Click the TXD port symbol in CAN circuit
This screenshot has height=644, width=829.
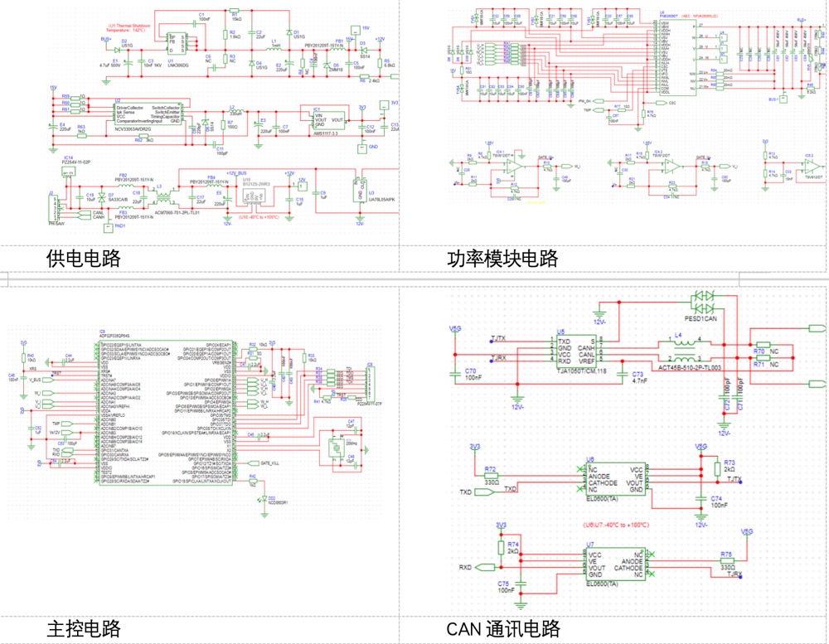tap(485, 492)
